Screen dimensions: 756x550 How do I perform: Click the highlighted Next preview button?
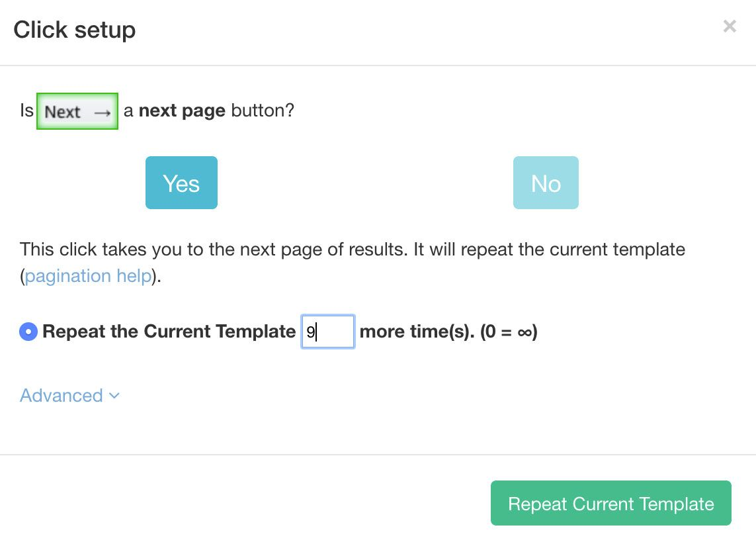77,111
